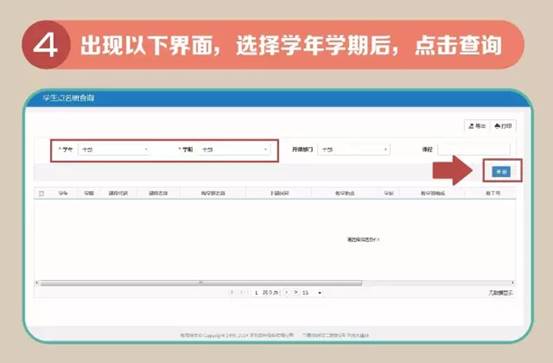Open the 学期 semester dropdown
The width and height of the screenshot is (553, 363).
[x=234, y=150]
